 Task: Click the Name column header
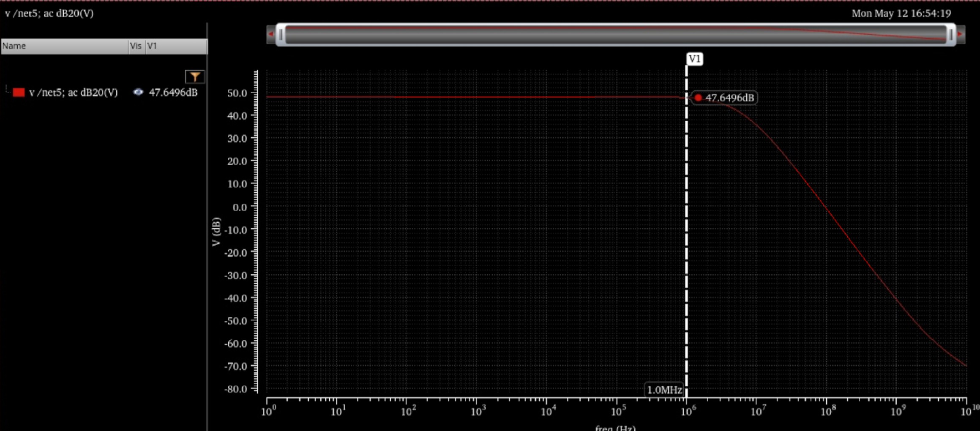pyautogui.click(x=64, y=46)
